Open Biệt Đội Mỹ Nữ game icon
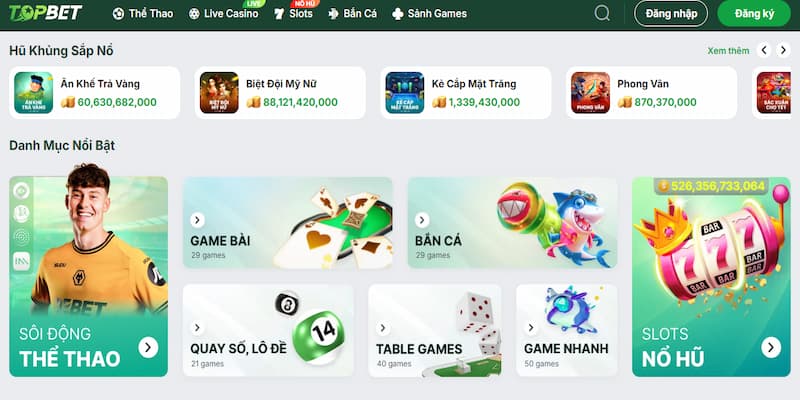Image resolution: width=800 pixels, height=400 pixels. [x=219, y=93]
